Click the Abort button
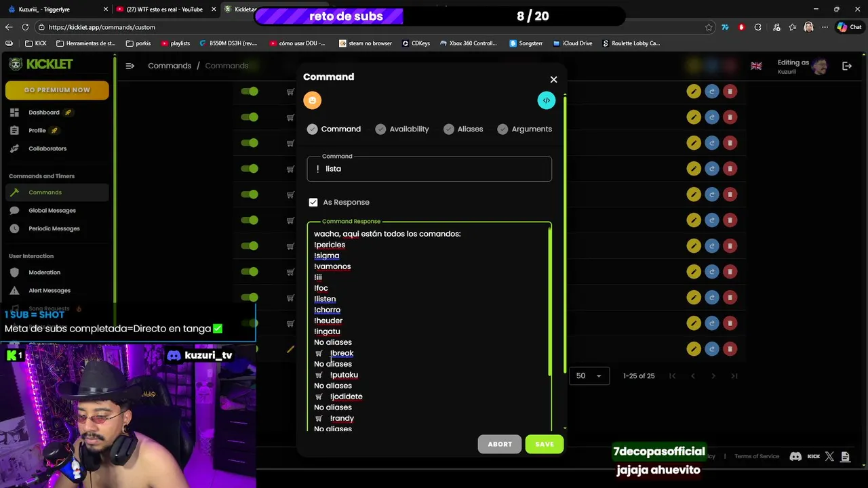Screen dimensions: 868x488 (500, 444)
